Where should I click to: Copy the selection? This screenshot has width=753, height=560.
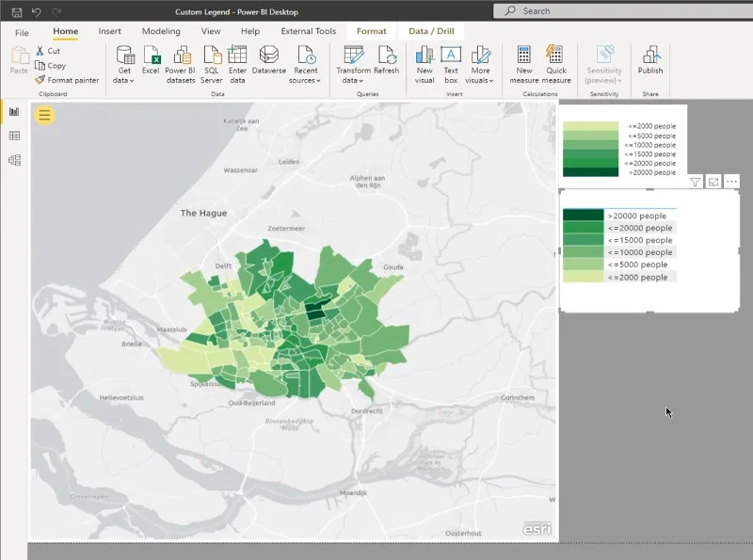(x=51, y=65)
